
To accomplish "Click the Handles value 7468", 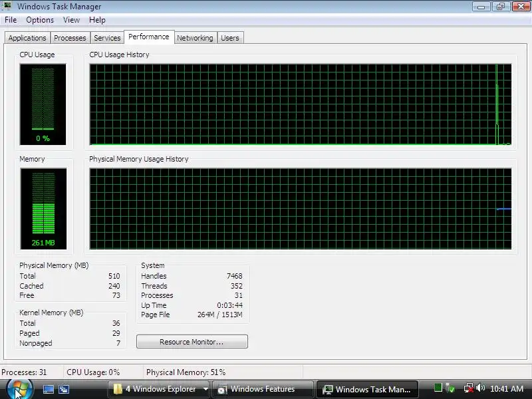I will 235,276.
